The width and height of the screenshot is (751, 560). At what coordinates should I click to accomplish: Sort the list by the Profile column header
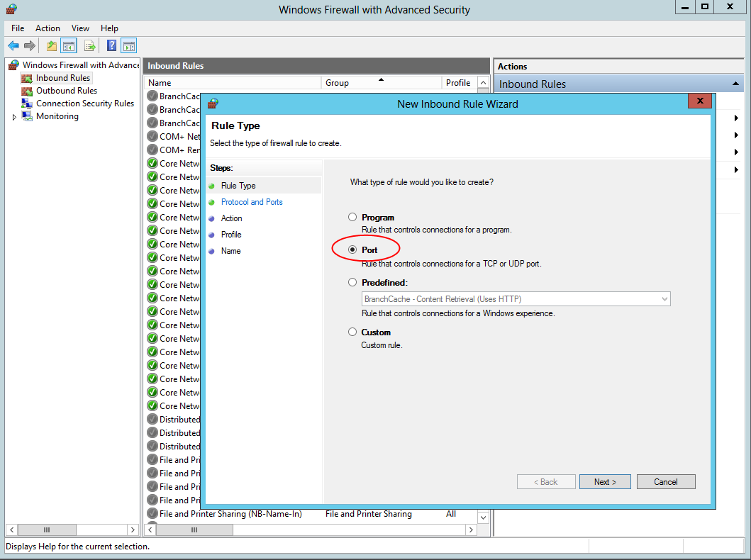pos(459,83)
